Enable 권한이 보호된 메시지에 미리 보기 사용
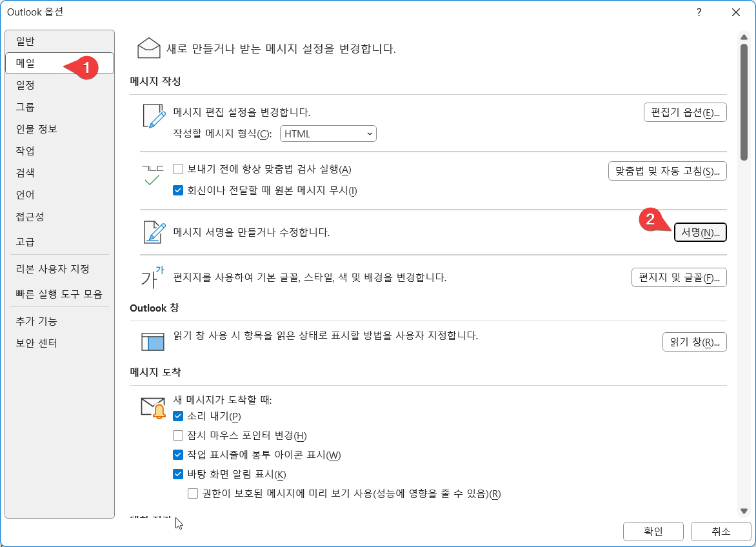The width and height of the screenshot is (756, 547). [193, 493]
